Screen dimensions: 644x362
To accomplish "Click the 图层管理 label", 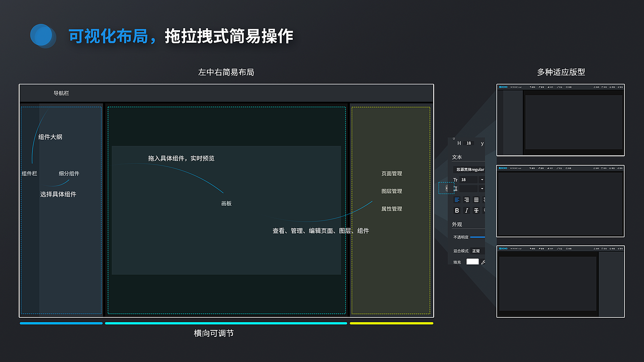I will (x=392, y=191).
